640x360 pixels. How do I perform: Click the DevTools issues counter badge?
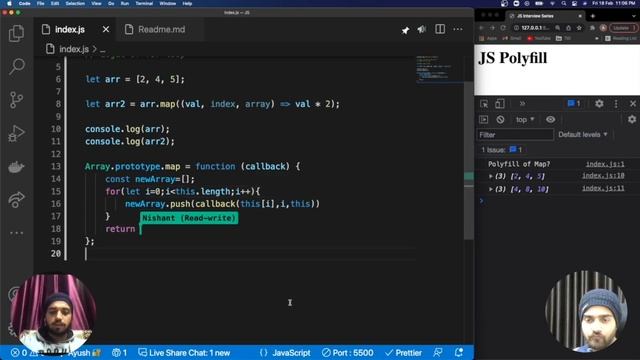[573, 104]
